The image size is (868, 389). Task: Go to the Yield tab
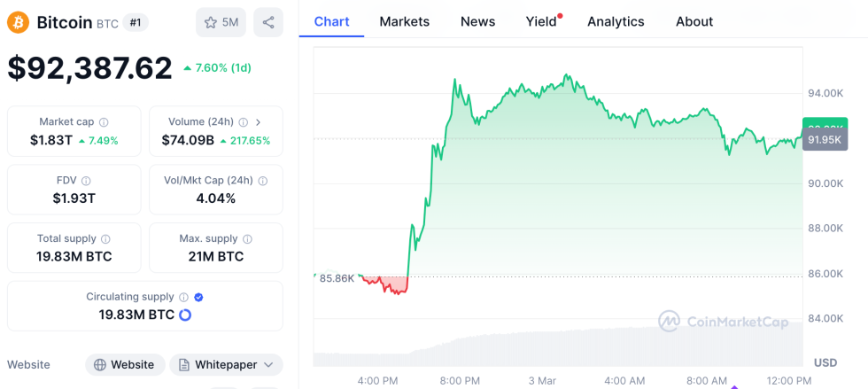[541, 21]
